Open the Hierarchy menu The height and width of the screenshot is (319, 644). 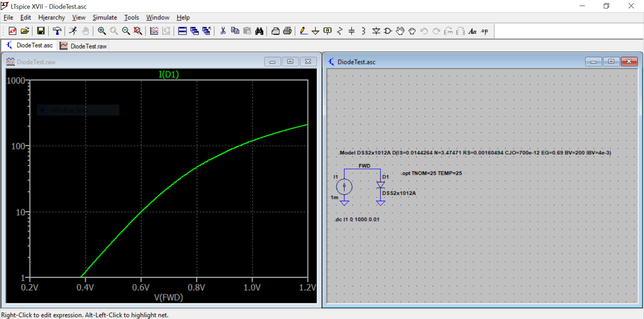(x=51, y=17)
